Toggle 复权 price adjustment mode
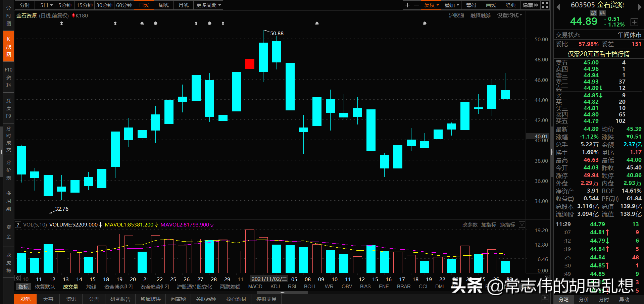The image size is (644, 304). (431, 5)
